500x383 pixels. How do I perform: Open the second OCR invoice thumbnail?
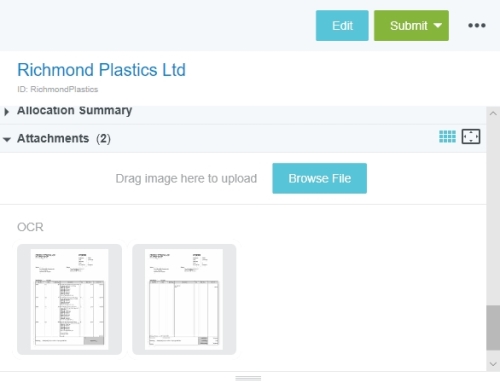tap(184, 299)
